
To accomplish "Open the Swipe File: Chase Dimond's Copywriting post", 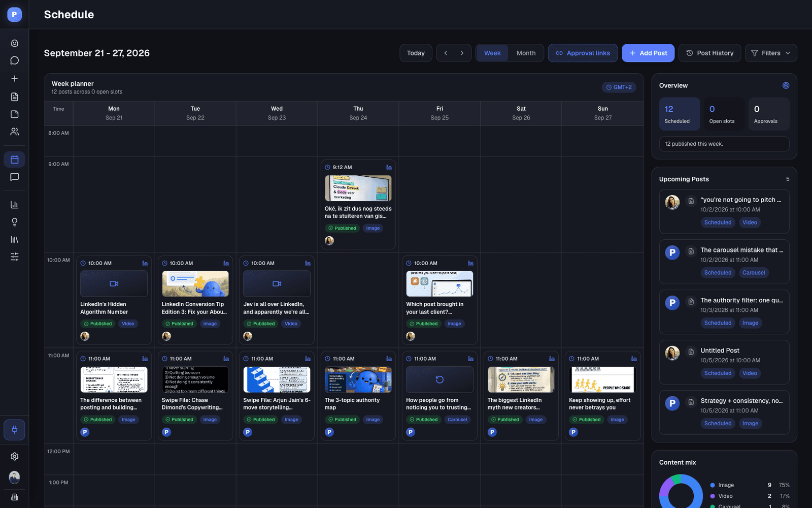I will coord(195,396).
